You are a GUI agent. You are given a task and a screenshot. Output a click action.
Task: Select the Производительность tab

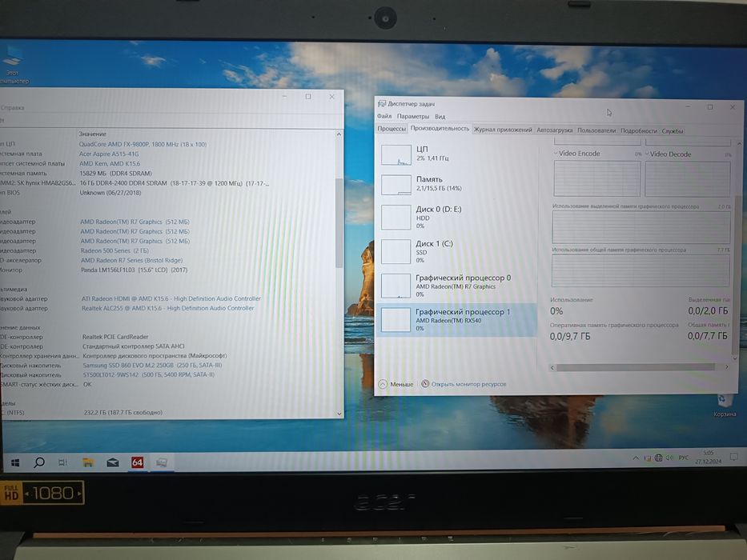tap(440, 129)
